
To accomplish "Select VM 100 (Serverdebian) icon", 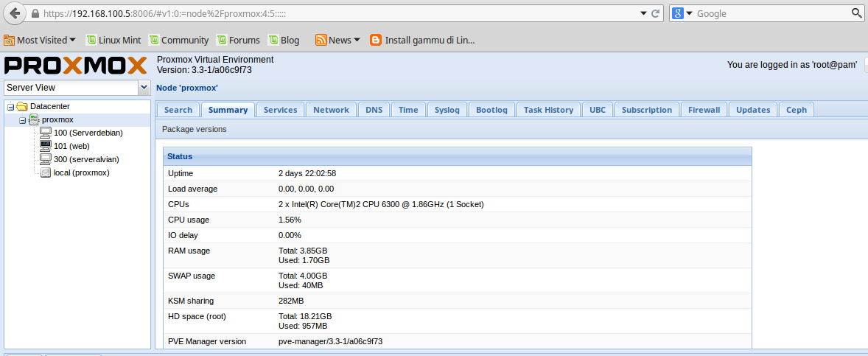I will pos(46,133).
